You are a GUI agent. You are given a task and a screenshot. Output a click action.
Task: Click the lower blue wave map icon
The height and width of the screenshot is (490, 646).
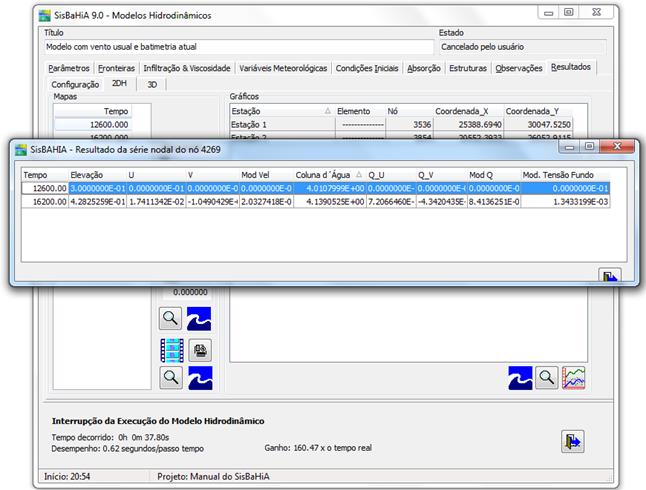click(200, 378)
